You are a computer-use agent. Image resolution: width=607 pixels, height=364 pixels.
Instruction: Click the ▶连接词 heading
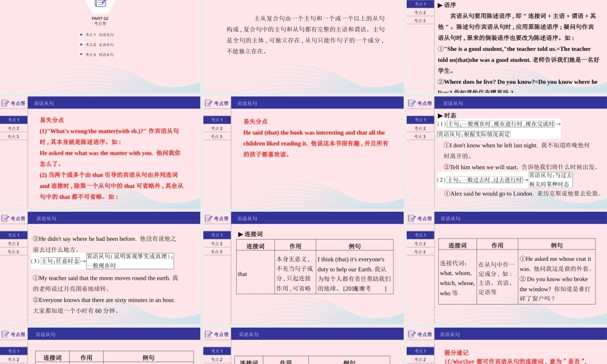[x=250, y=234]
